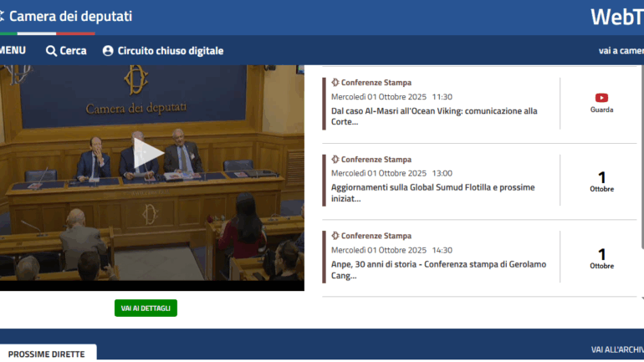
Task: Open the MENU navigation item
Action: tap(12, 51)
